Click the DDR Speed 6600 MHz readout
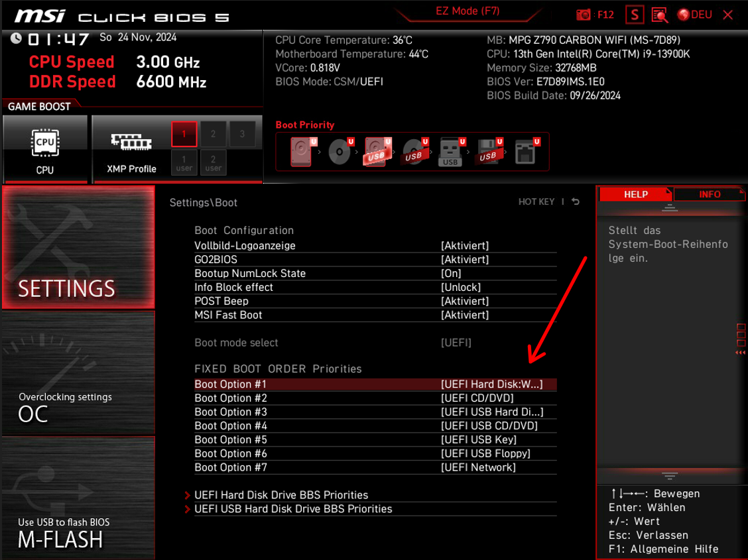 point(118,82)
